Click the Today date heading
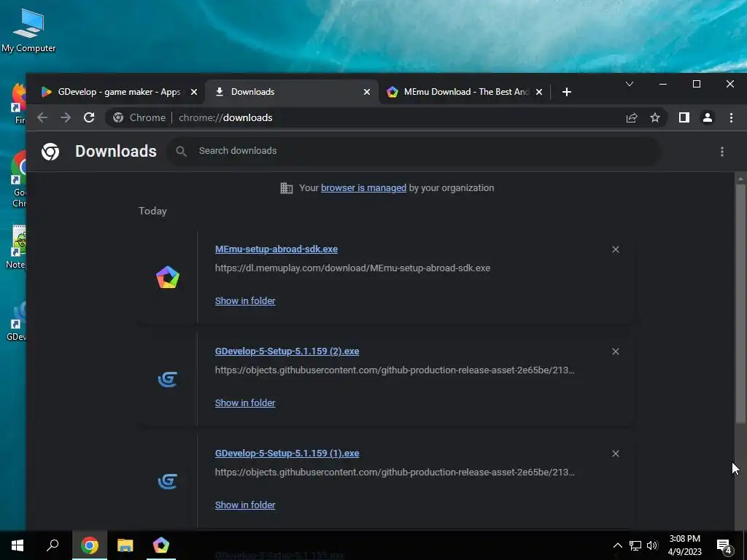 [x=152, y=211]
